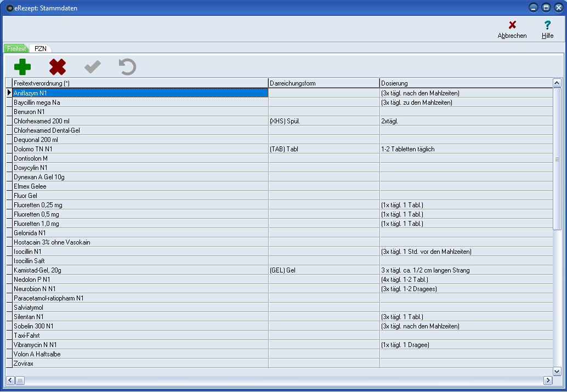Select the Gelonida N1 entry
Viewport: 567px width, 392px height.
140,233
